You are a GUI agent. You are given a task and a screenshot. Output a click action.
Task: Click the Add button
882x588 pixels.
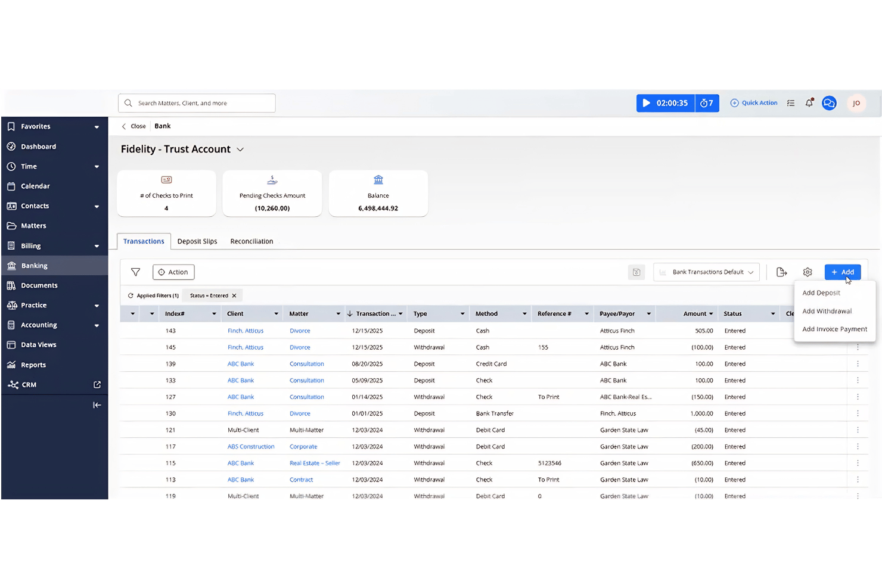point(843,272)
